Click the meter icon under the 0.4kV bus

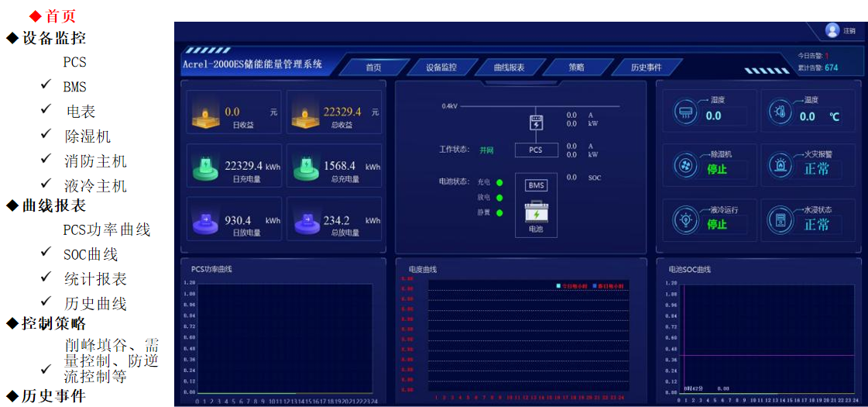(535, 122)
